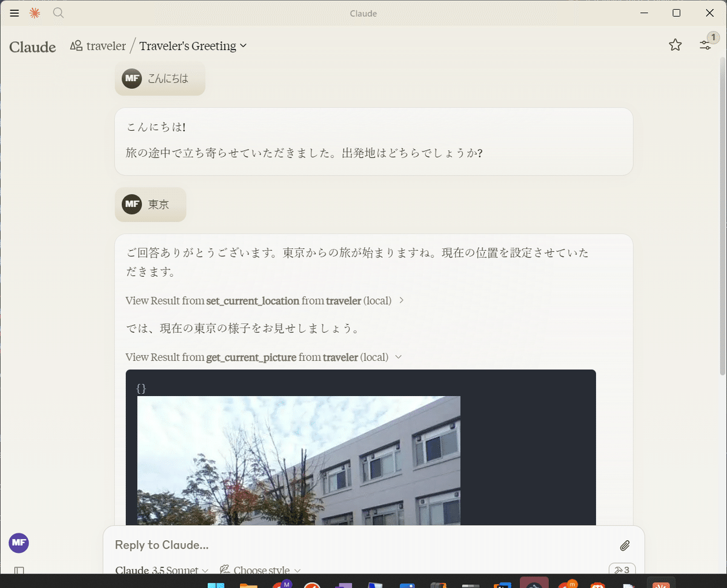This screenshot has height=588, width=727.
Task: Click the paperclip attach file icon
Action: click(x=625, y=546)
